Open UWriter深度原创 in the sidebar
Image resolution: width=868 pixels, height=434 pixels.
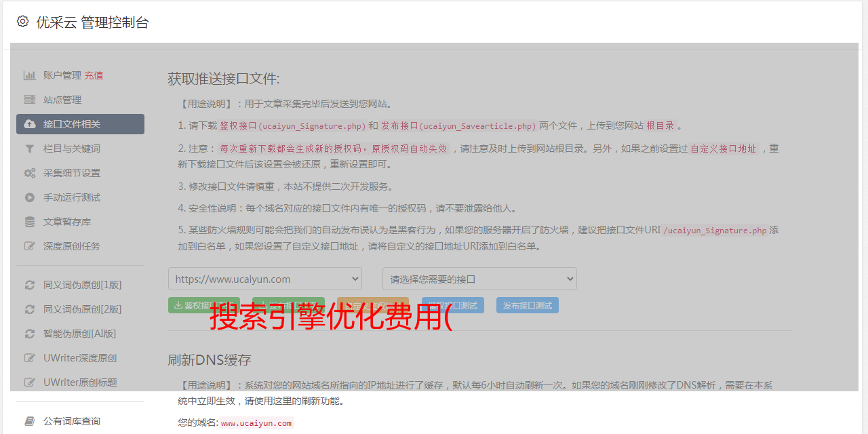pyautogui.click(x=80, y=358)
